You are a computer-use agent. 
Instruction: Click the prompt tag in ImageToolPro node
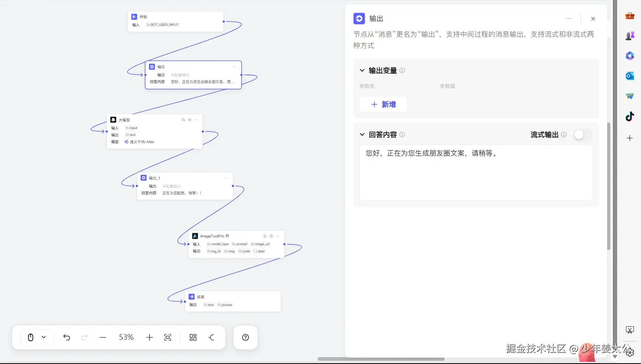coord(240,244)
